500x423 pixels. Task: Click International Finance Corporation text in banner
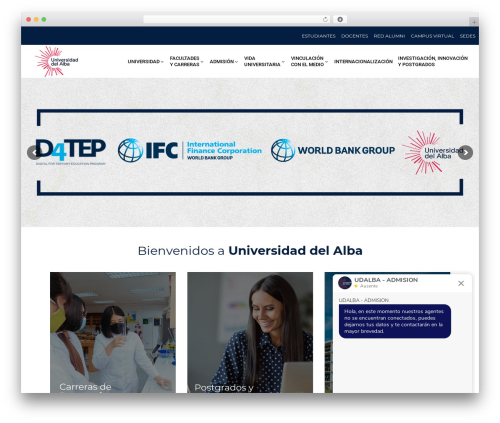[x=224, y=147]
